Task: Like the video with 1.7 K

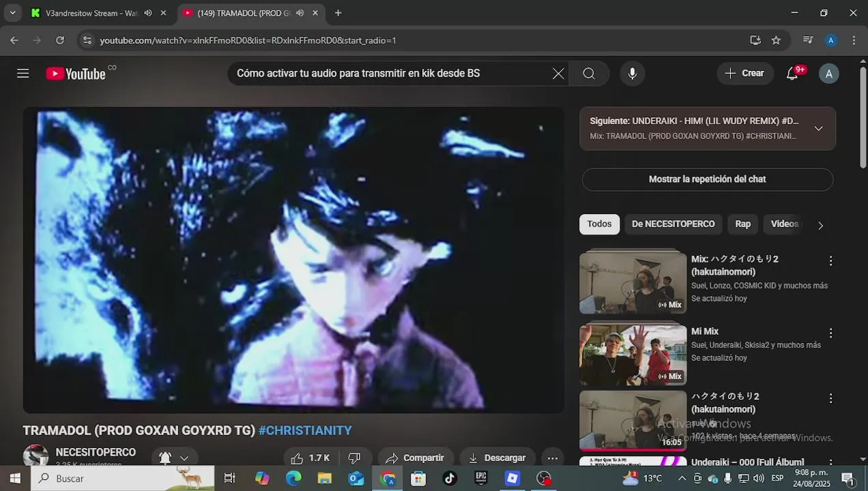Action: click(310, 458)
